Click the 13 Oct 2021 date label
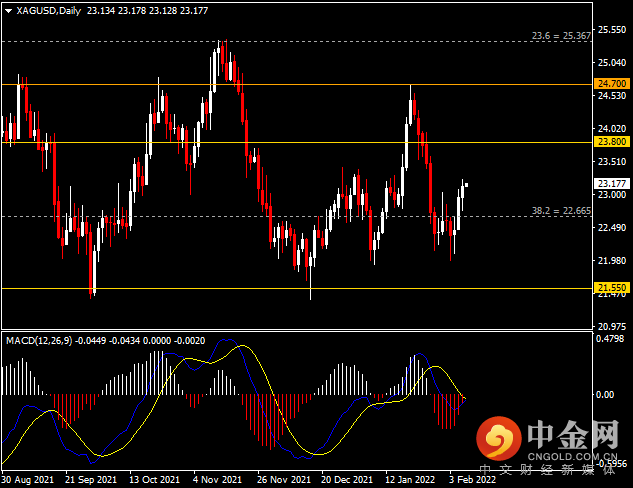The image size is (633, 488). tap(154, 480)
